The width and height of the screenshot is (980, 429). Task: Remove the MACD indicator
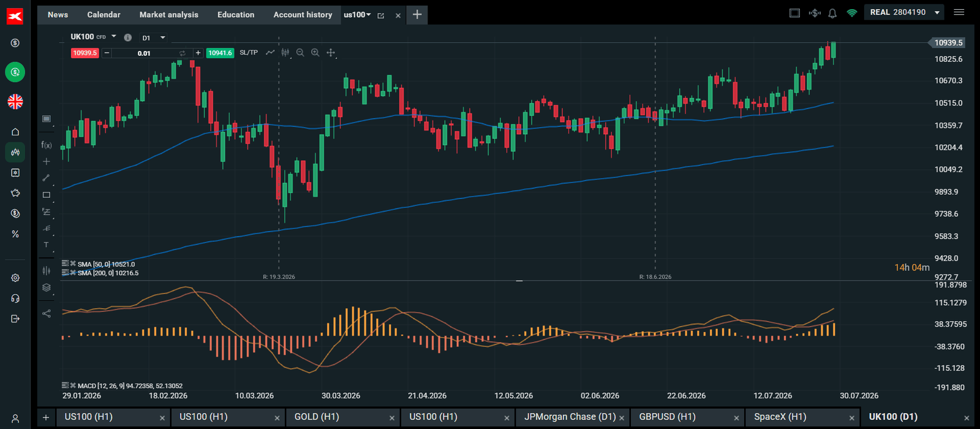(x=73, y=385)
